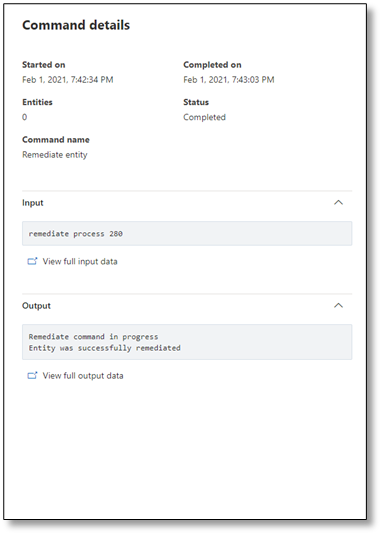Viewport: 382px width, 535px height.
Task: Open the View full input data link
Action: click(80, 261)
